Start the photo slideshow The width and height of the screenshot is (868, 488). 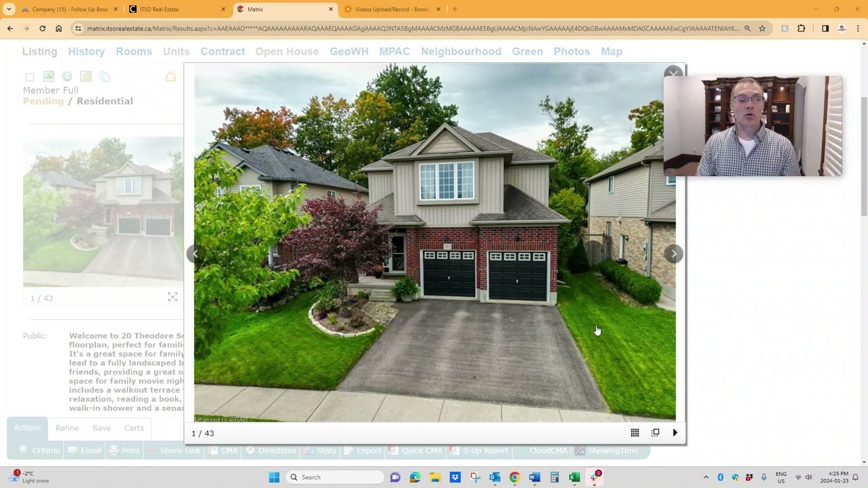point(675,432)
